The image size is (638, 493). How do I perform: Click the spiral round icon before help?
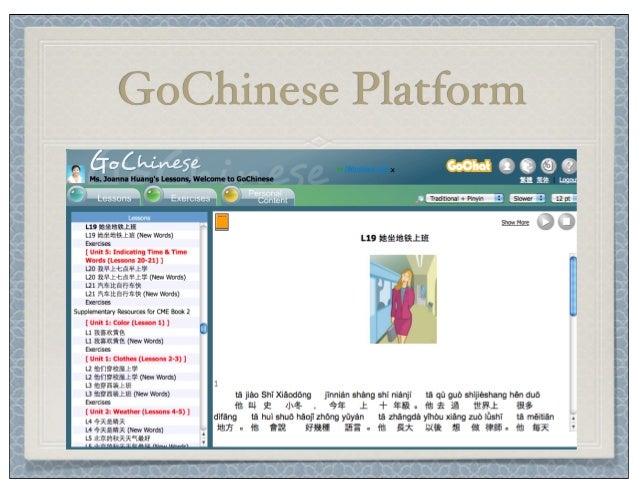(548, 166)
